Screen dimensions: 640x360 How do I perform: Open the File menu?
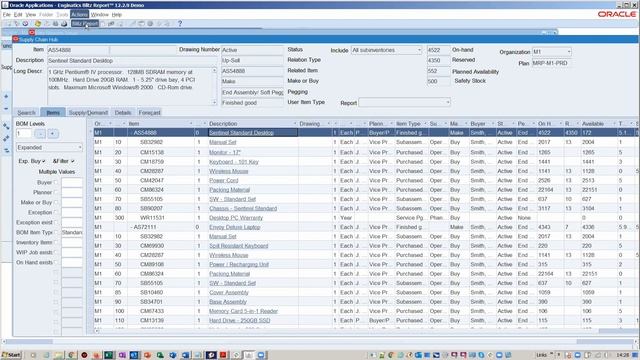click(x=7, y=14)
